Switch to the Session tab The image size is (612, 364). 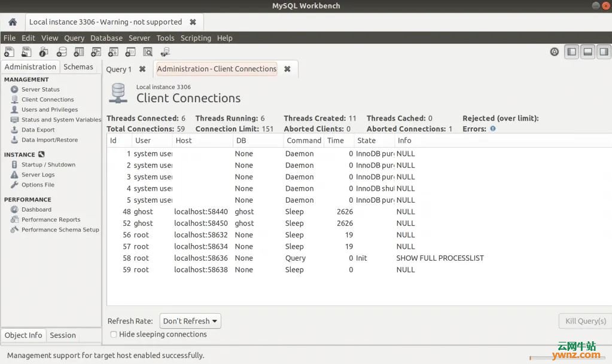(x=63, y=335)
